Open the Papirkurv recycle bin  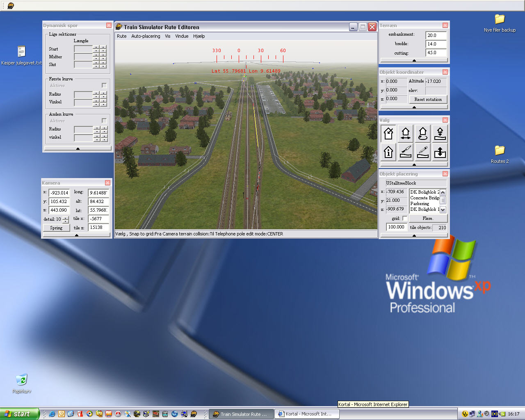(21, 383)
